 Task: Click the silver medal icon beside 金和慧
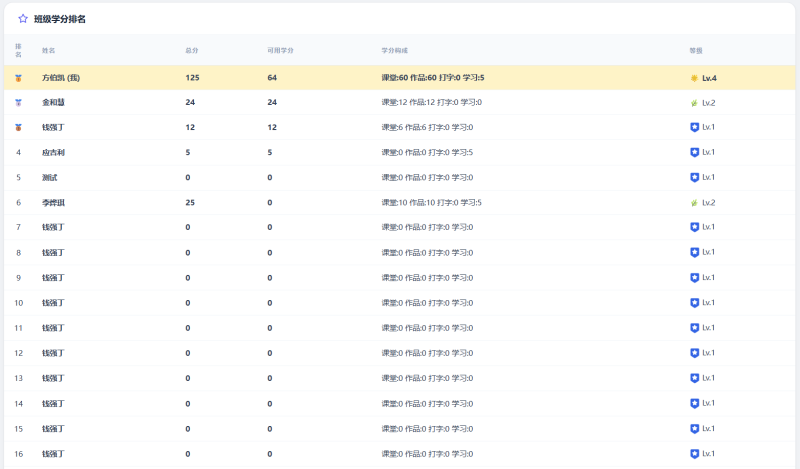click(x=18, y=102)
